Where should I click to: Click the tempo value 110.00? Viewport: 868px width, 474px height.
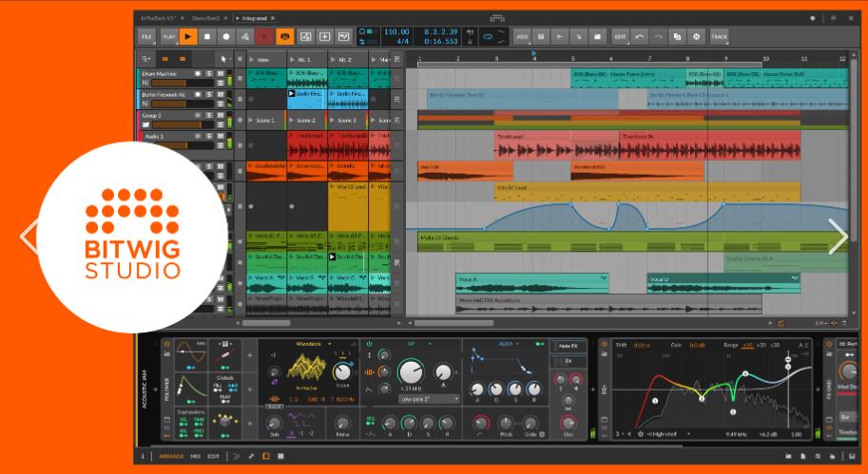point(396,32)
